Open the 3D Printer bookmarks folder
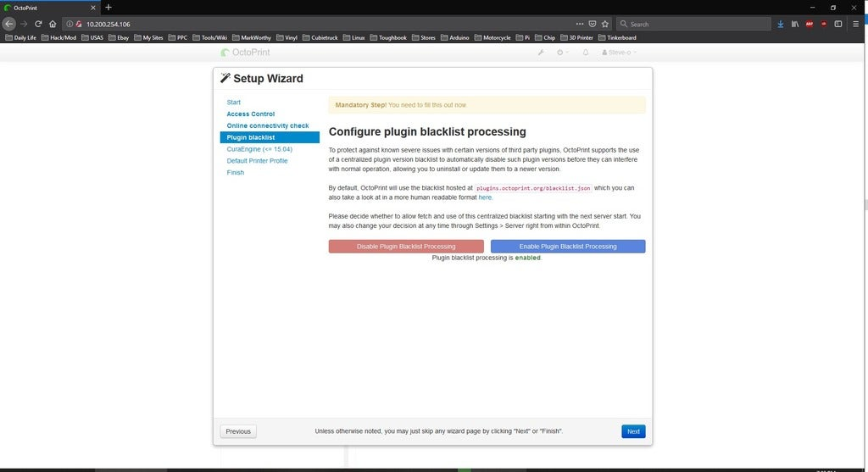 coord(576,37)
